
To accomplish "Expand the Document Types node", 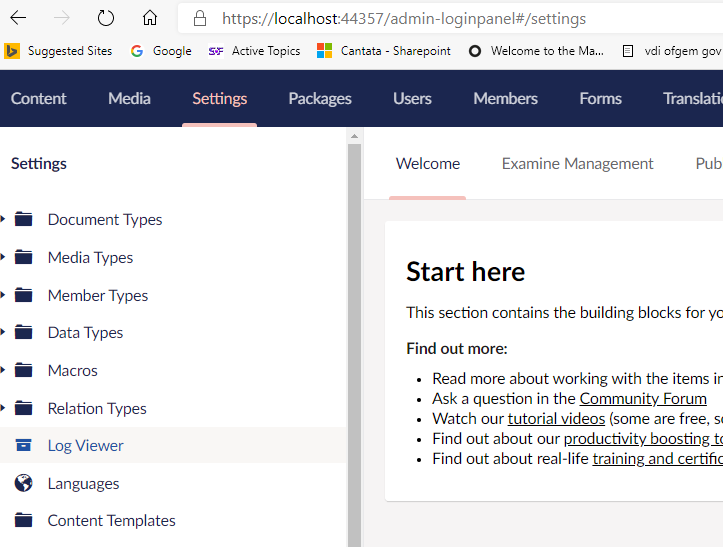I will 2,219.
